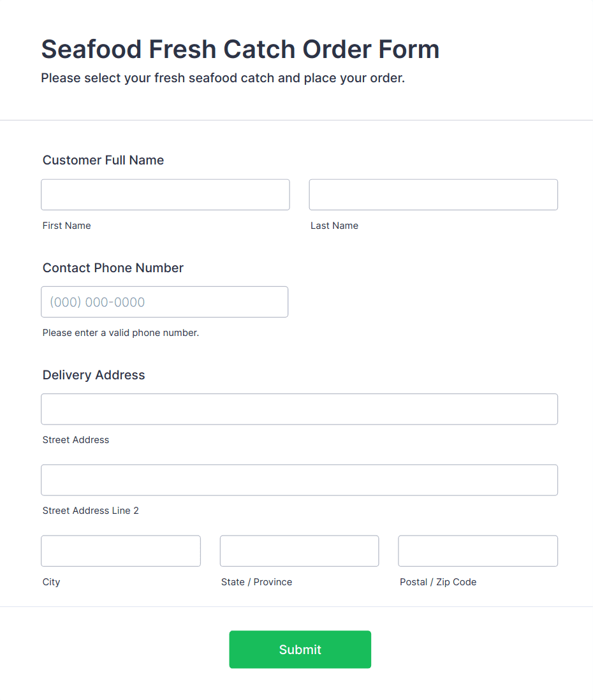Click the "City" sublabel under the field
The width and height of the screenshot is (593, 700).
click(51, 582)
